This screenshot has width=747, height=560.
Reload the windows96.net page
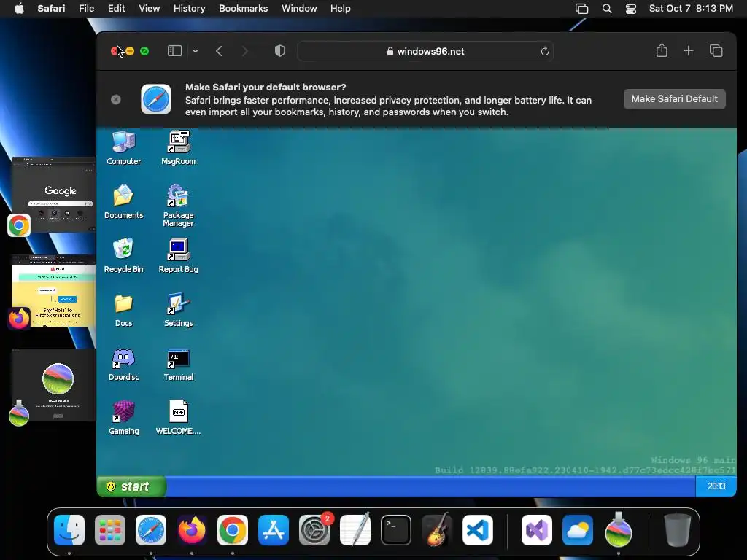[x=544, y=52]
